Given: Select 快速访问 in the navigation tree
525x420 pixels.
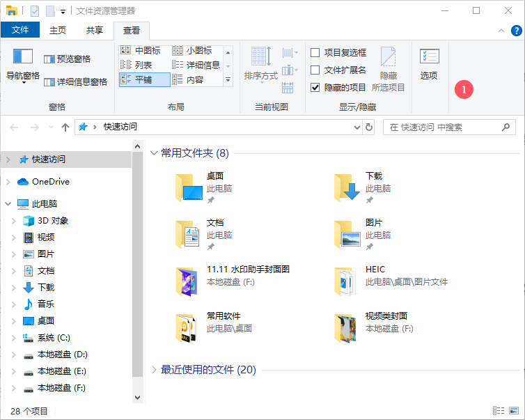Looking at the screenshot, I should pyautogui.click(x=49, y=159).
